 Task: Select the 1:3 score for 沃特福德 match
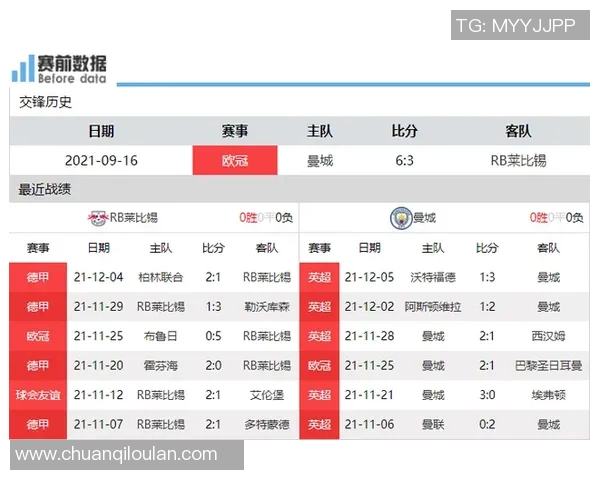(487, 277)
